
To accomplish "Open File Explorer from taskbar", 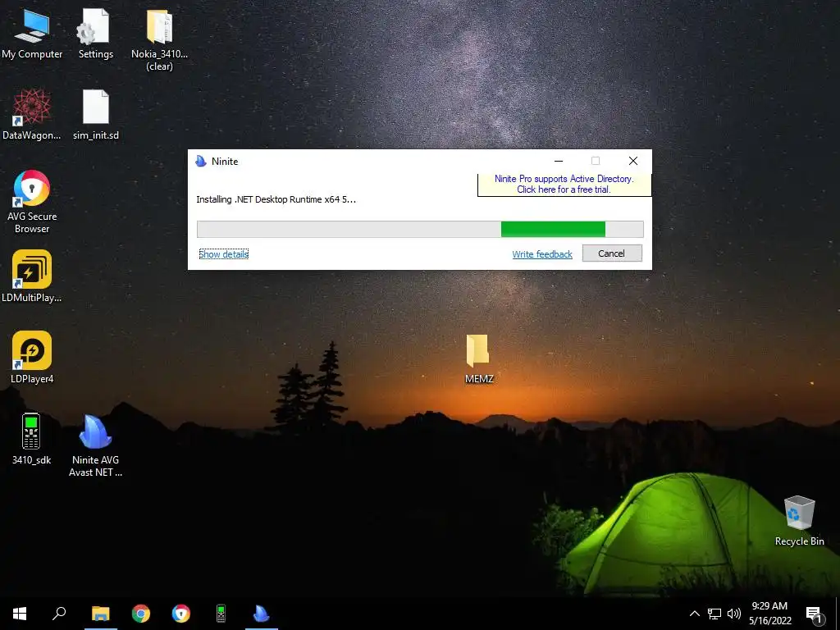I will [100, 614].
